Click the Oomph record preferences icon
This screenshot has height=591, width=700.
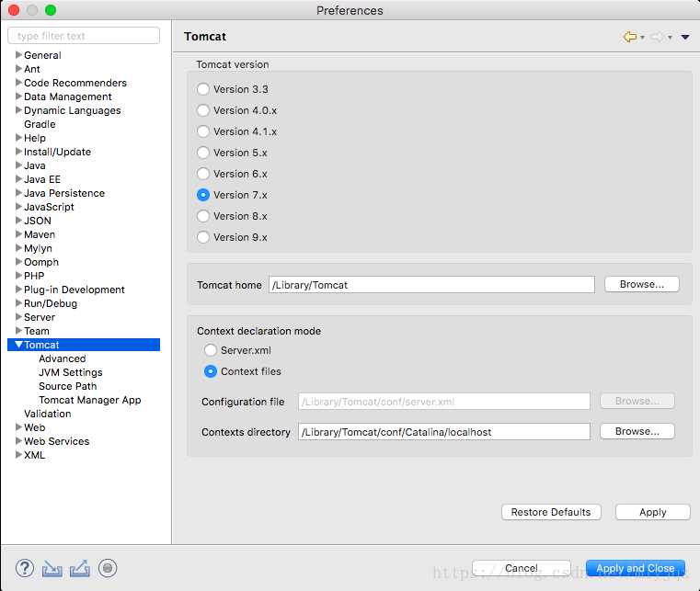[x=108, y=568]
